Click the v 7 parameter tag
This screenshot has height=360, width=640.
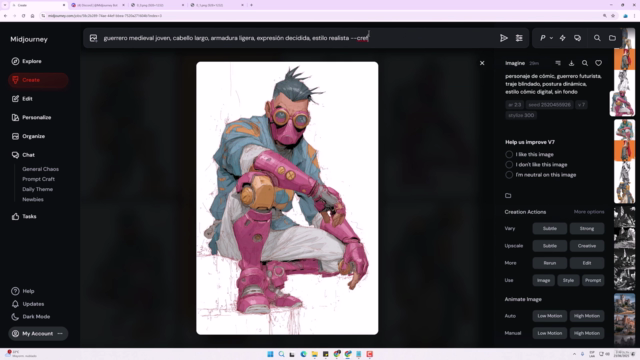581,105
